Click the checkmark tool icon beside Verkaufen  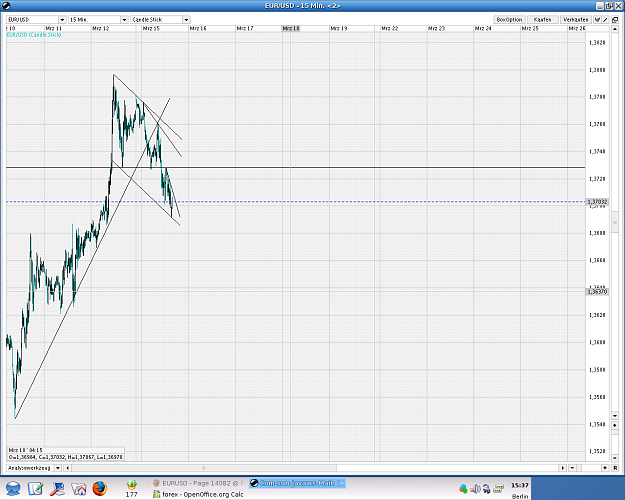(597, 20)
